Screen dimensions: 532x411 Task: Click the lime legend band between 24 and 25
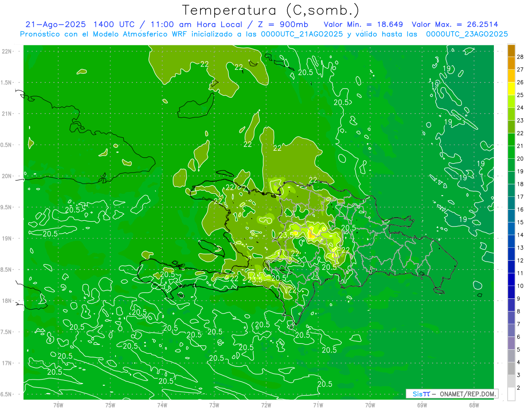click(511, 102)
